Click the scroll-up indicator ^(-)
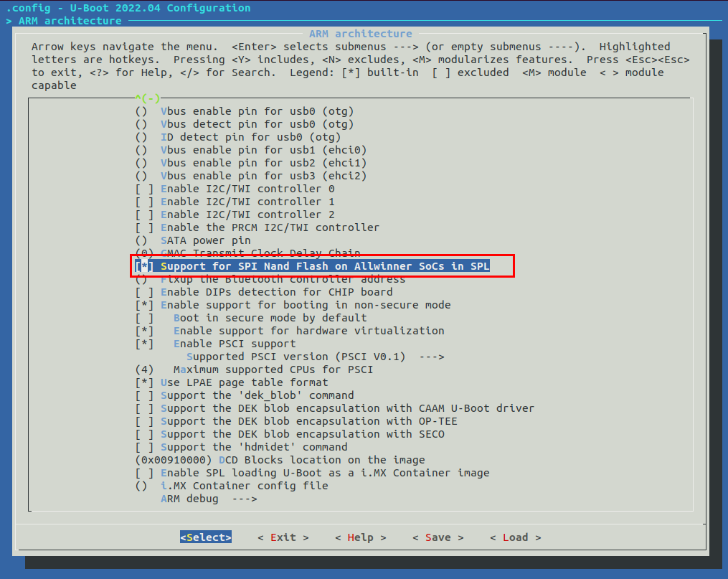728x579 pixels. [x=148, y=98]
